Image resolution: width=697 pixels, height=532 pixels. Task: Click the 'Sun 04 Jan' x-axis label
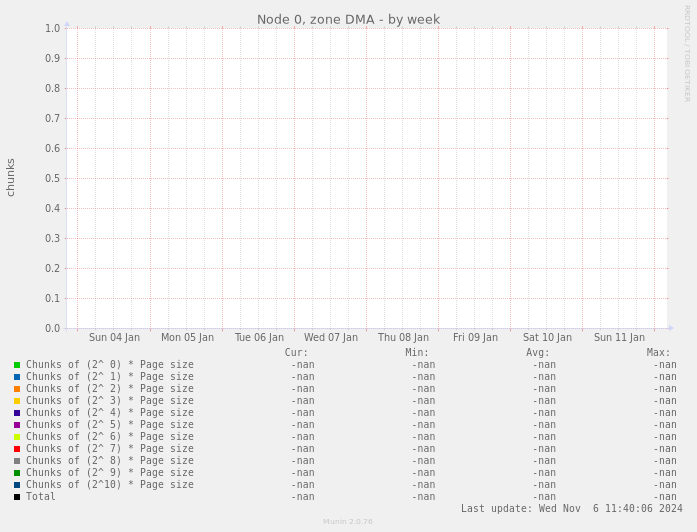click(114, 338)
